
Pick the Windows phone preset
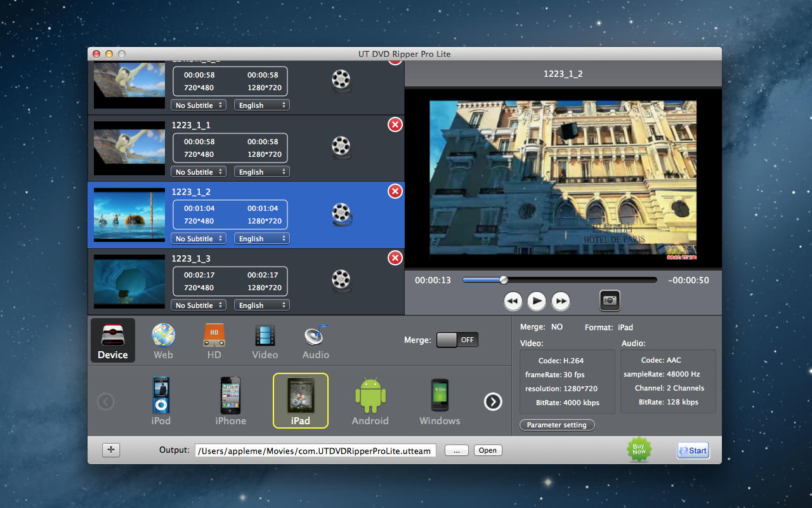(x=440, y=401)
